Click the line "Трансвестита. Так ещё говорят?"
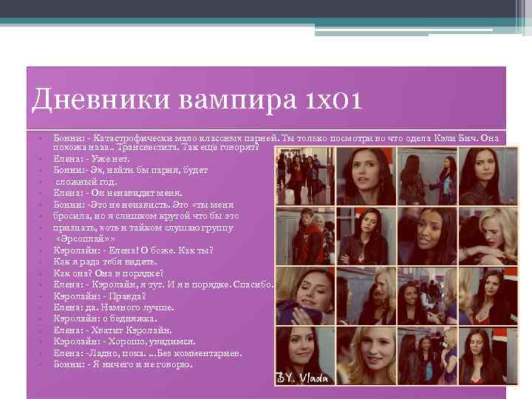This screenshot has height=399, width=532. tap(188, 147)
